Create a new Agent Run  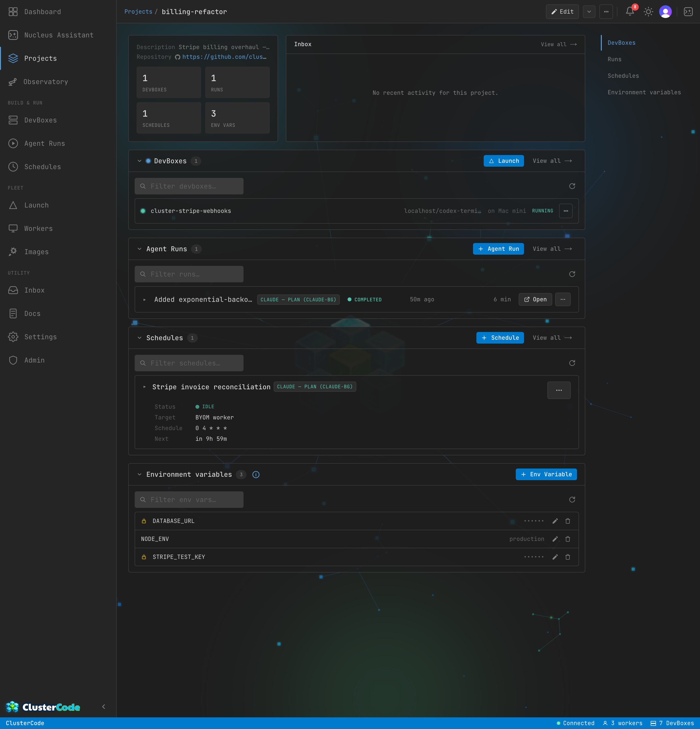click(x=499, y=249)
